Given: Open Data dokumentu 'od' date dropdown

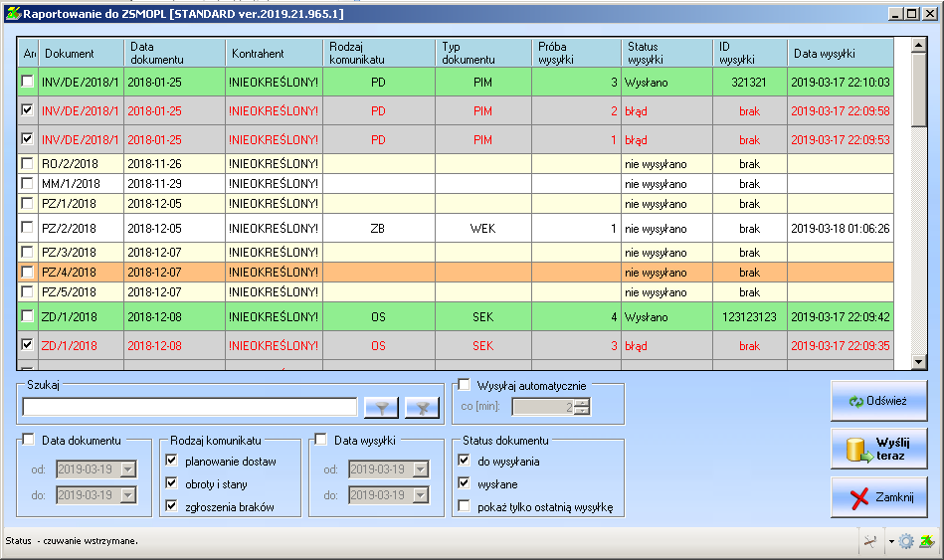Looking at the screenshot, I should 128,469.
